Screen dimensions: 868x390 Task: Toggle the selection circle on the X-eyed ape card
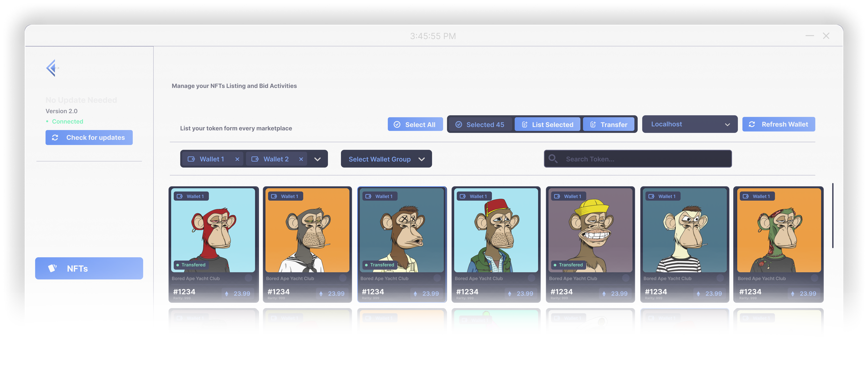click(x=437, y=278)
